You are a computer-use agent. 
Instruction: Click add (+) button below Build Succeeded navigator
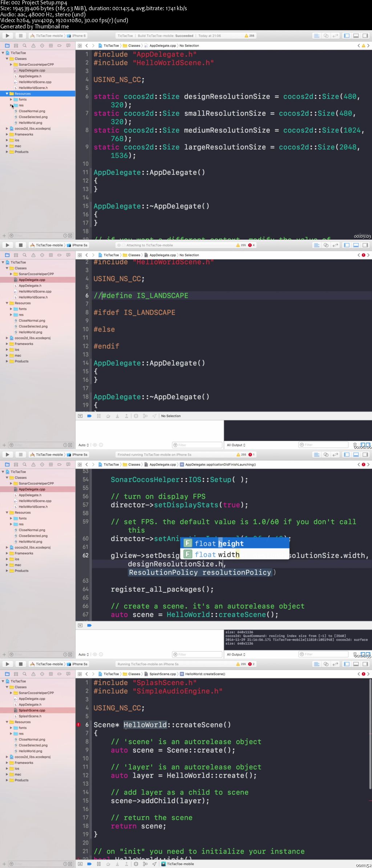(4, 236)
